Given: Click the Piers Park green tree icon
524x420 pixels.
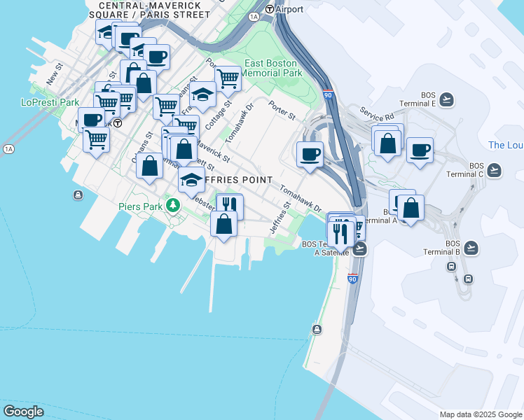Looking at the screenshot, I should coord(173,205).
